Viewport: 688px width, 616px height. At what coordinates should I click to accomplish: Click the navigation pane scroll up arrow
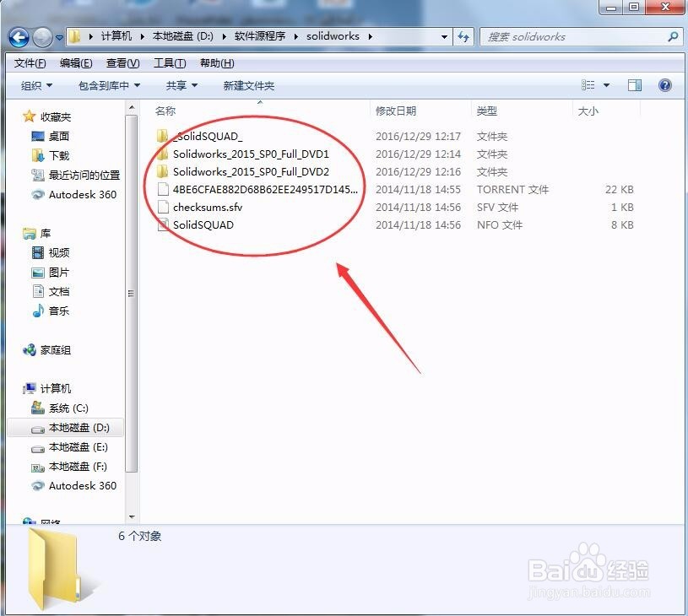tap(132, 107)
